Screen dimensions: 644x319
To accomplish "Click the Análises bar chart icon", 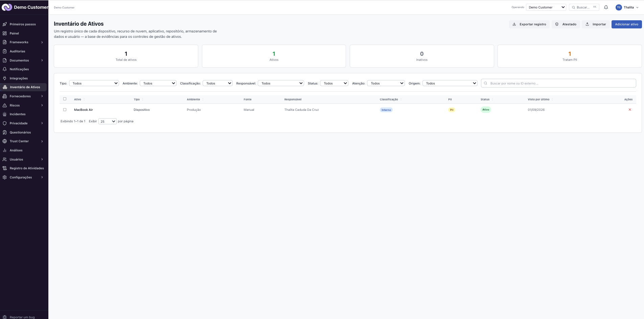I will tap(5, 150).
